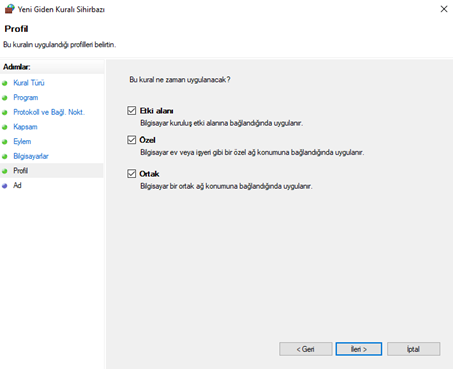Click the firewall wizard title bar icon
This screenshot has height=369, width=453.
9,9
